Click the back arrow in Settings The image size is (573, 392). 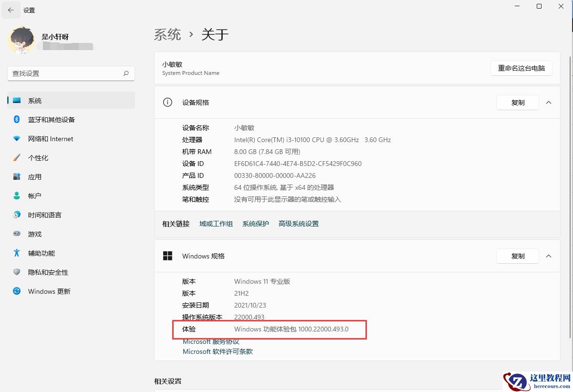pyautogui.click(x=11, y=10)
